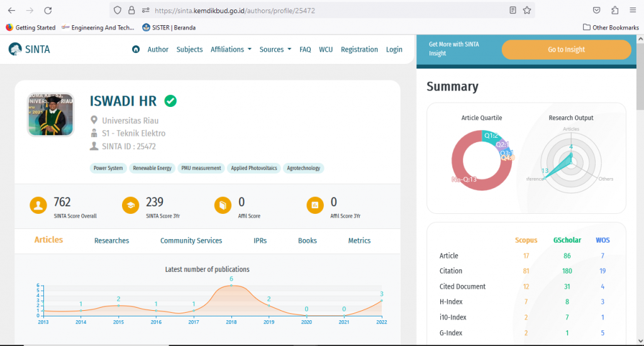Switch to the Metrics tab
Image resolution: width=644 pixels, height=346 pixels.
point(359,240)
